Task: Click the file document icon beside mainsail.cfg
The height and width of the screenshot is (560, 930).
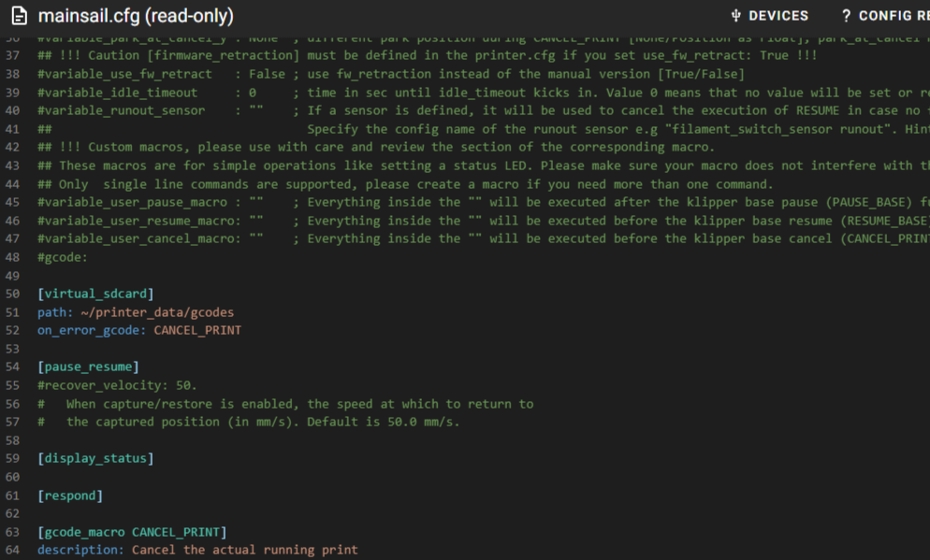Action: coord(20,16)
